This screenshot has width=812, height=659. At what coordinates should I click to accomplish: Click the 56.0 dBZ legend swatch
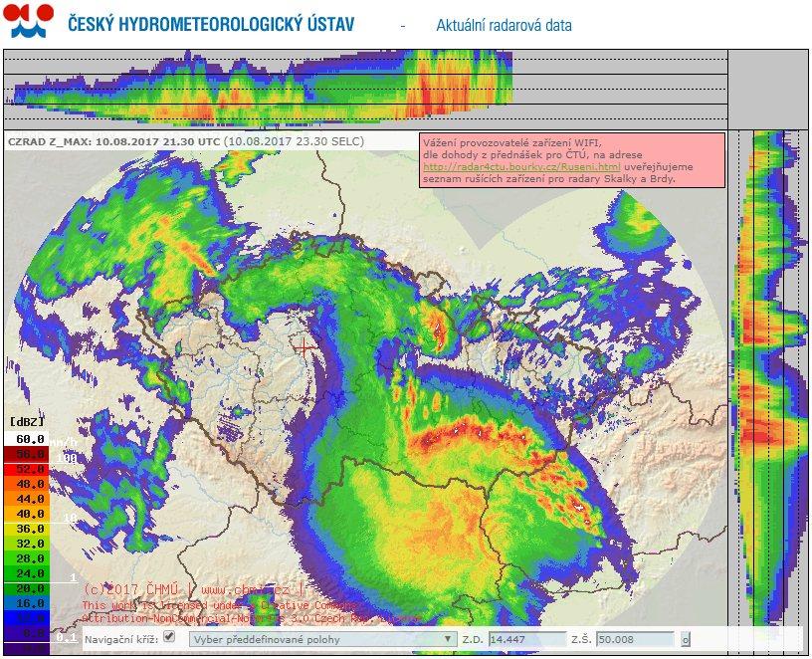(x=27, y=454)
